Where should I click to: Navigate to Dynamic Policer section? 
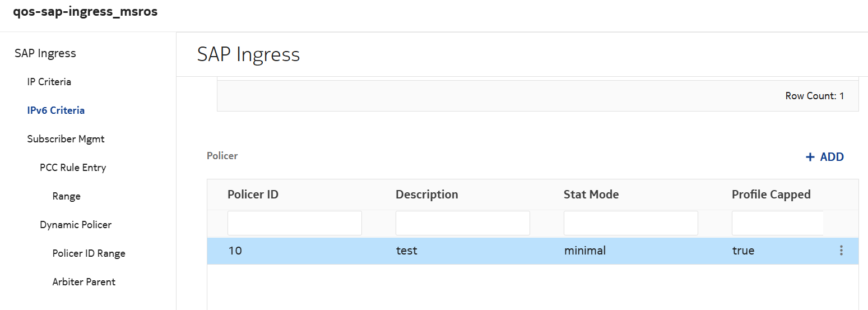[76, 225]
